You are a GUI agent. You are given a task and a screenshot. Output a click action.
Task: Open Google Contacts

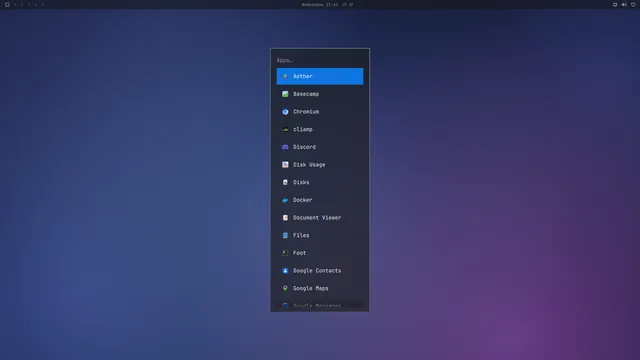tap(320, 271)
